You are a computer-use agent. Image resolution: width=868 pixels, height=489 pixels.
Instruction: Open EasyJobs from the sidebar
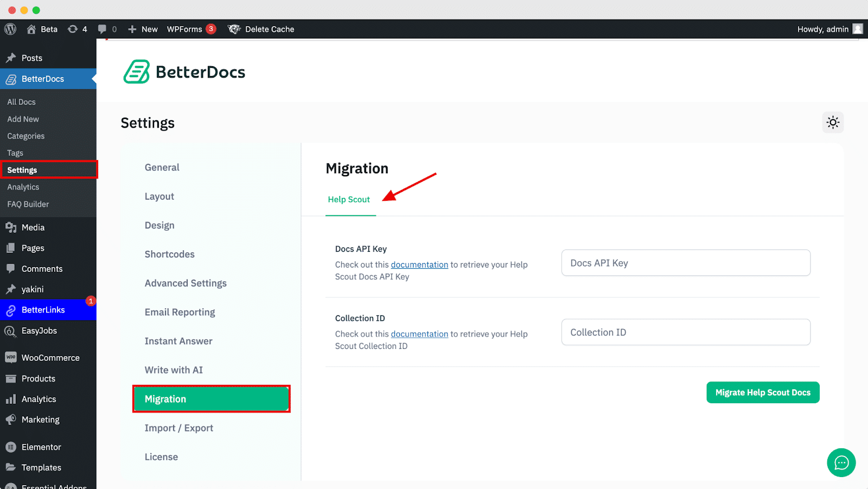tap(11, 331)
